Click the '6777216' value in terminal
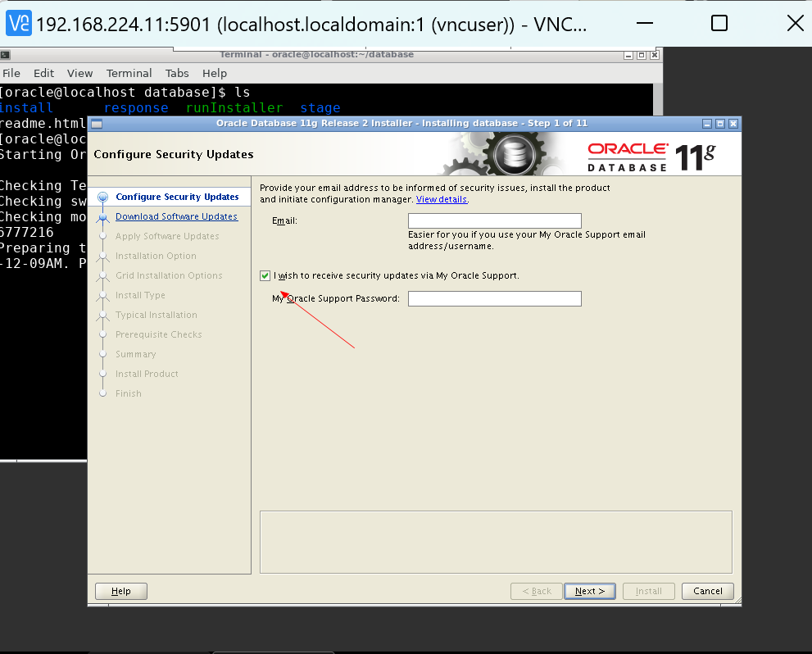The width and height of the screenshot is (812, 654). point(27,233)
